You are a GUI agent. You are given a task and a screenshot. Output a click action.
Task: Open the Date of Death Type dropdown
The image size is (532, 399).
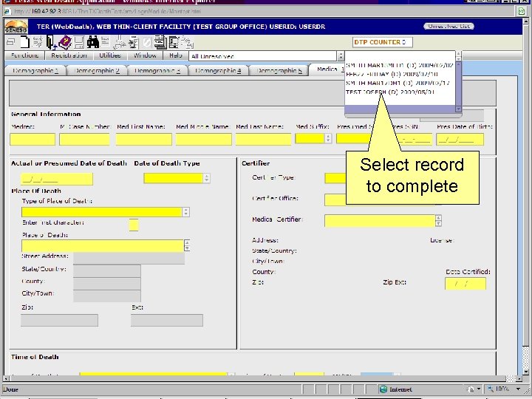tap(206, 178)
